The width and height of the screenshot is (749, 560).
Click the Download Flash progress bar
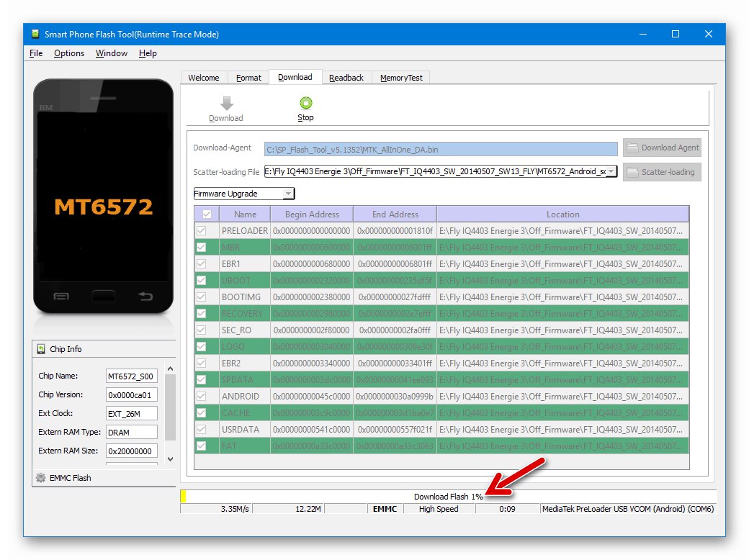[448, 497]
